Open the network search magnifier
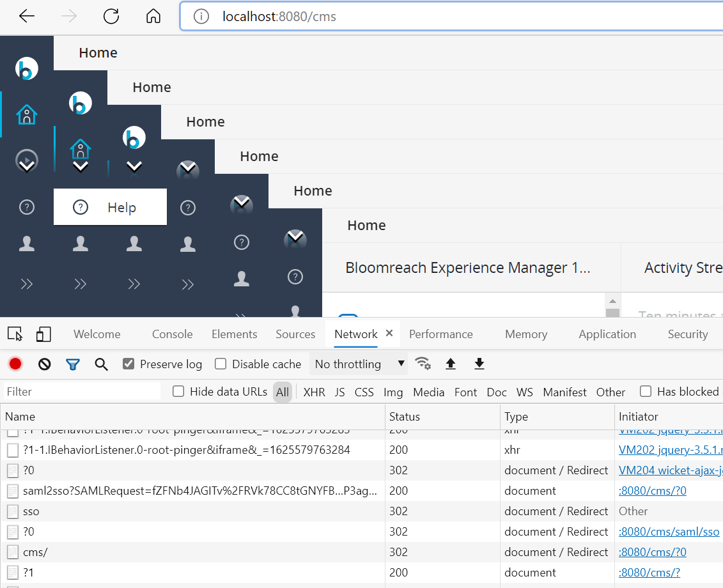 pyautogui.click(x=101, y=364)
